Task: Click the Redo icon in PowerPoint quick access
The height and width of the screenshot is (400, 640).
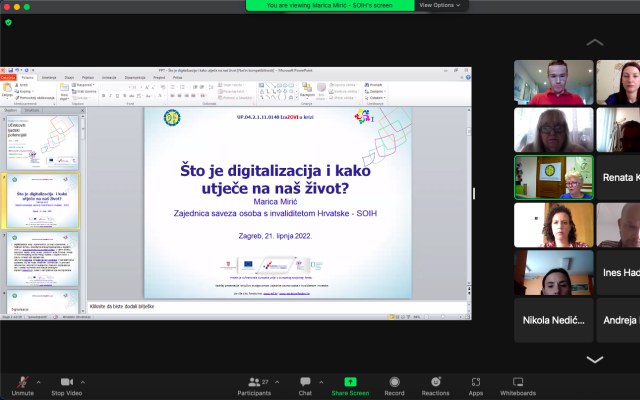Action: click(x=27, y=70)
